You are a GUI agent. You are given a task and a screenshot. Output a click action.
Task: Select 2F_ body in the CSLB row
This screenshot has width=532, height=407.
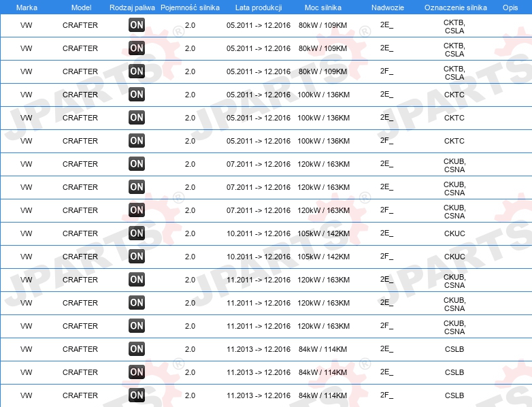pyautogui.click(x=387, y=395)
